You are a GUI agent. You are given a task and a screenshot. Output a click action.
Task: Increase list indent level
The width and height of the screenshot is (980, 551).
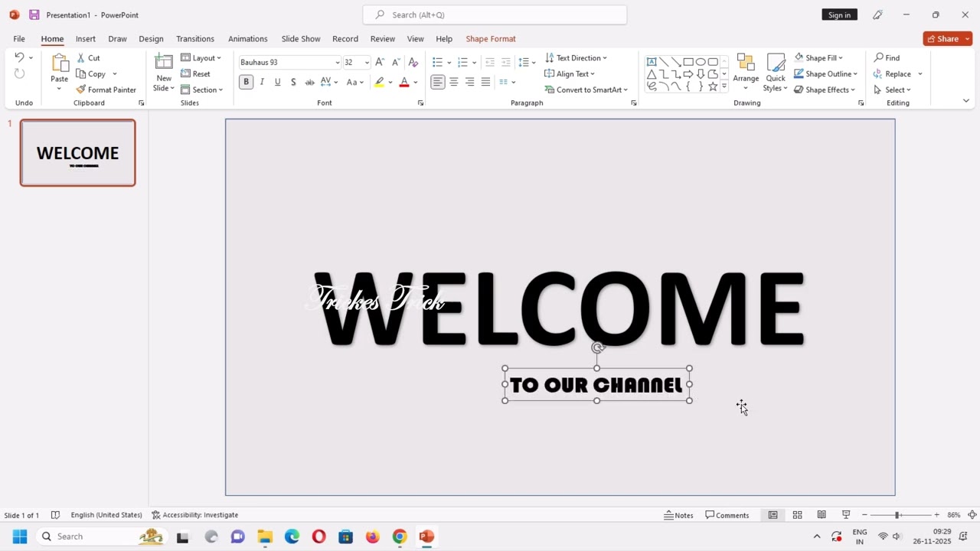coord(505,62)
